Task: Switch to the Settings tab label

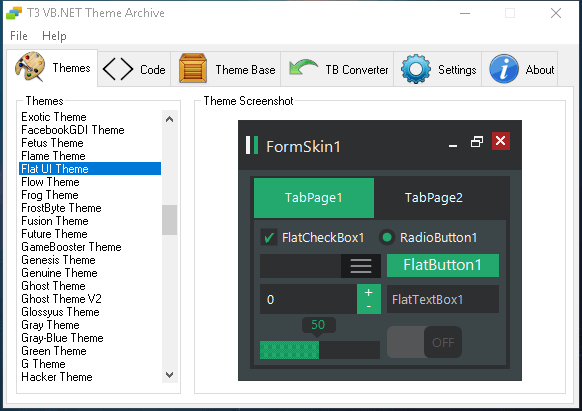Action: coord(457,70)
